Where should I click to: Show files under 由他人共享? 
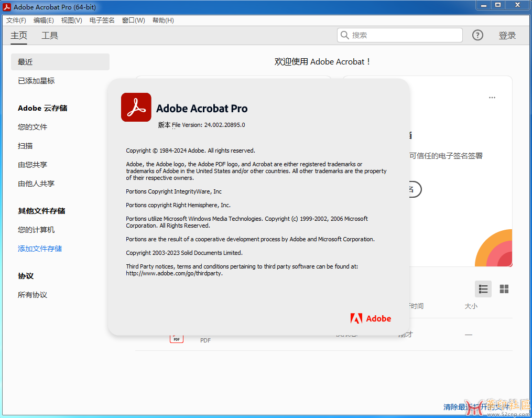click(36, 184)
